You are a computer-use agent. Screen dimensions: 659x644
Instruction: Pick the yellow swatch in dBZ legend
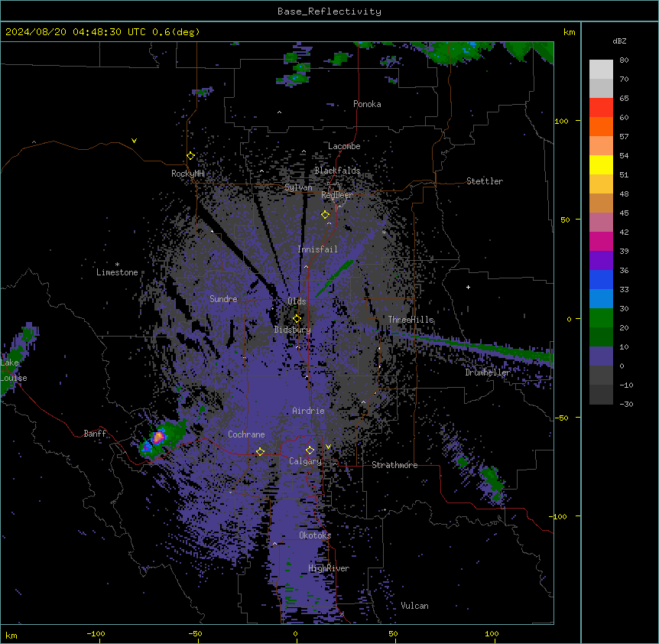pos(601,164)
